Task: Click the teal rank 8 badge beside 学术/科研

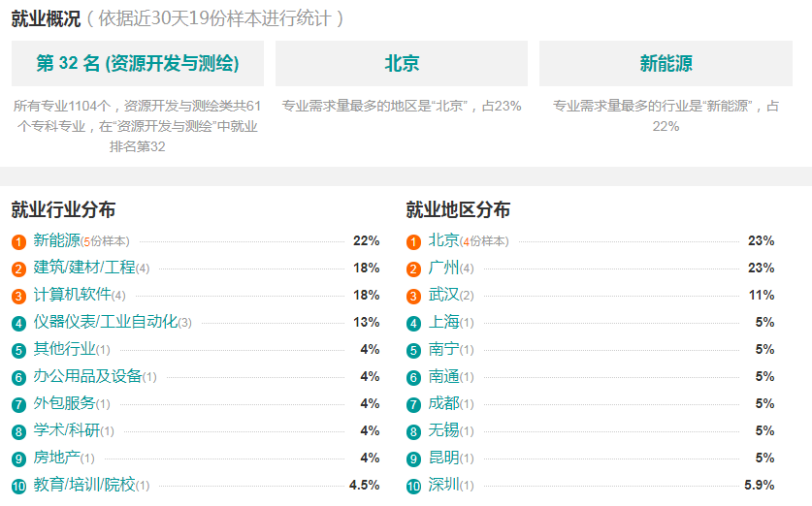Action: (18, 431)
